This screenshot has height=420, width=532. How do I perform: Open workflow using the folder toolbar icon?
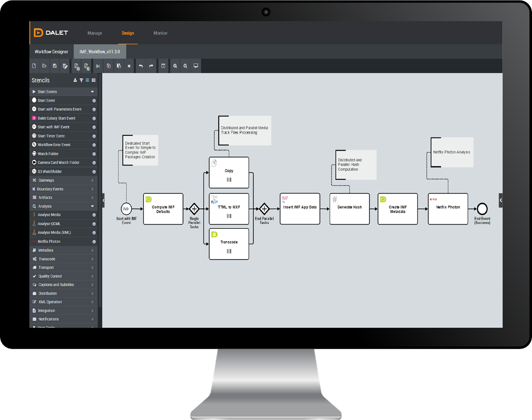click(x=44, y=66)
